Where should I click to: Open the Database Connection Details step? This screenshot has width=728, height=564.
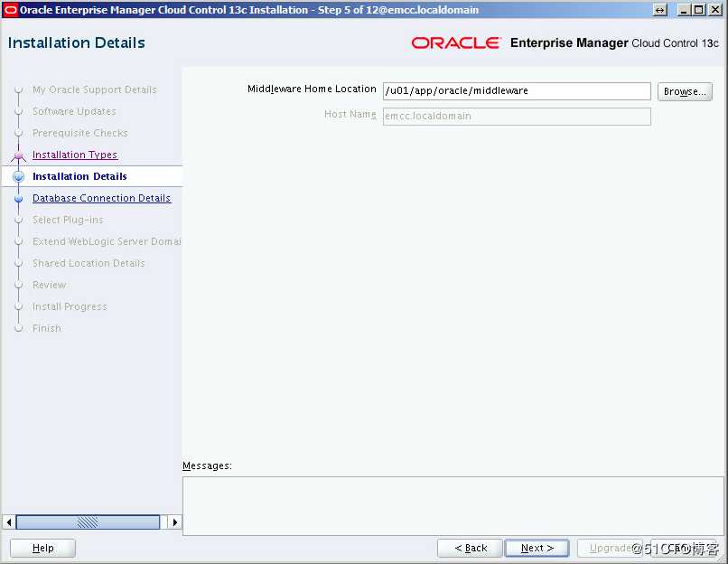pyautogui.click(x=102, y=198)
